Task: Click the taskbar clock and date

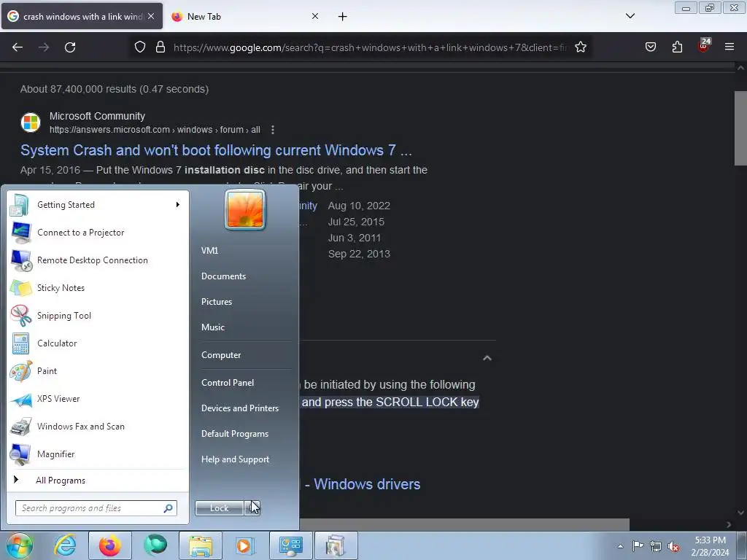Action: point(711,546)
